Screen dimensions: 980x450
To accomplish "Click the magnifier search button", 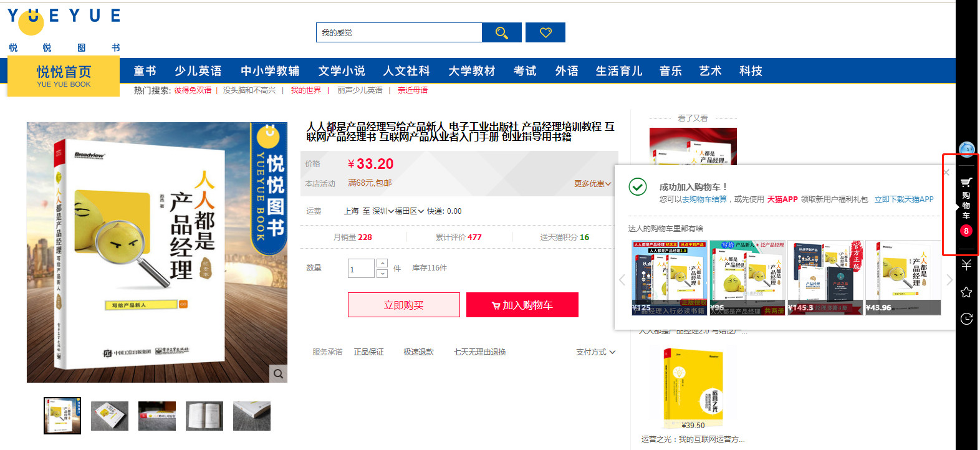I will (502, 32).
